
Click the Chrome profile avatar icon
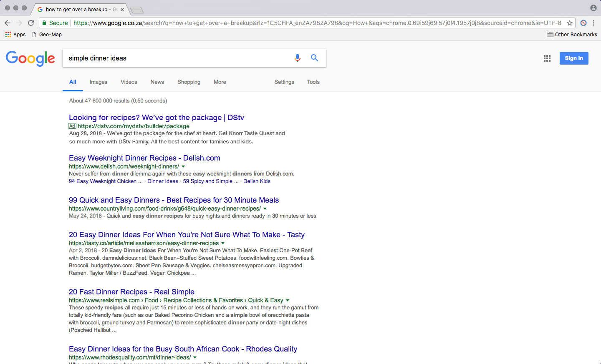[593, 8]
